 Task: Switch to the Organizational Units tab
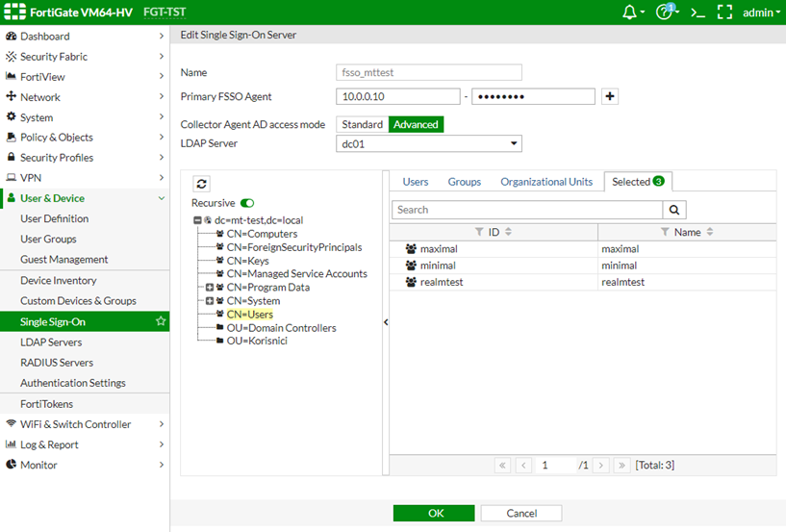pyautogui.click(x=546, y=182)
